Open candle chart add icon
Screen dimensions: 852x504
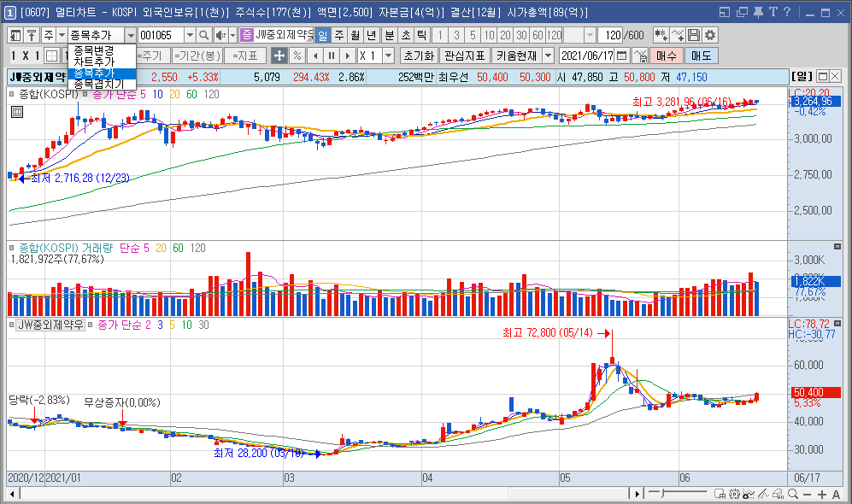(661, 35)
